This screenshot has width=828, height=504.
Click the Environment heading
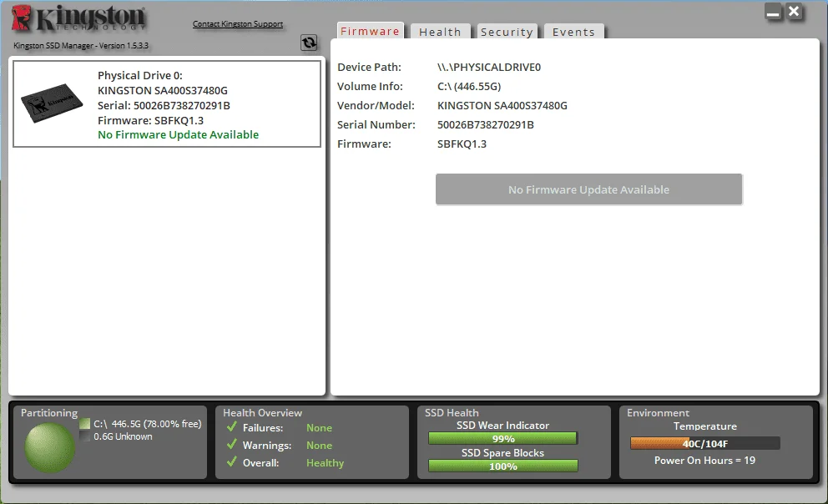(658, 413)
